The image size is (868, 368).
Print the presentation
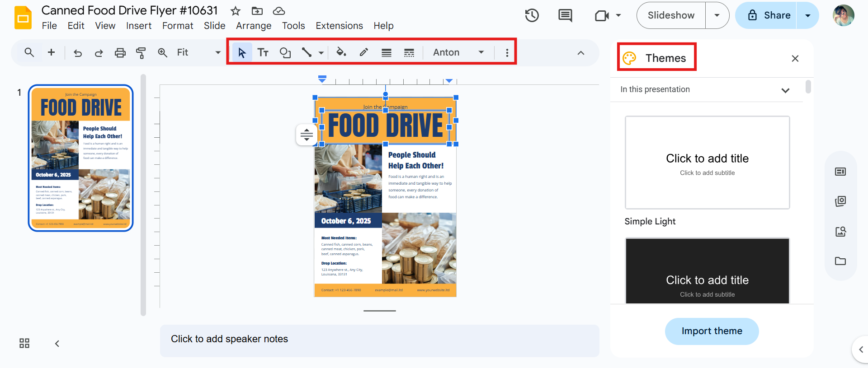(120, 53)
